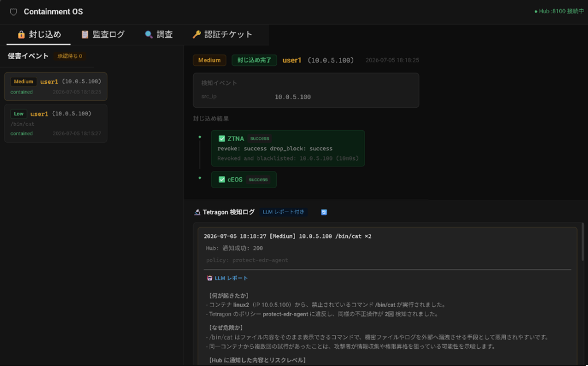
Task: Click the 承認待ち 0 badge
Action: [69, 56]
